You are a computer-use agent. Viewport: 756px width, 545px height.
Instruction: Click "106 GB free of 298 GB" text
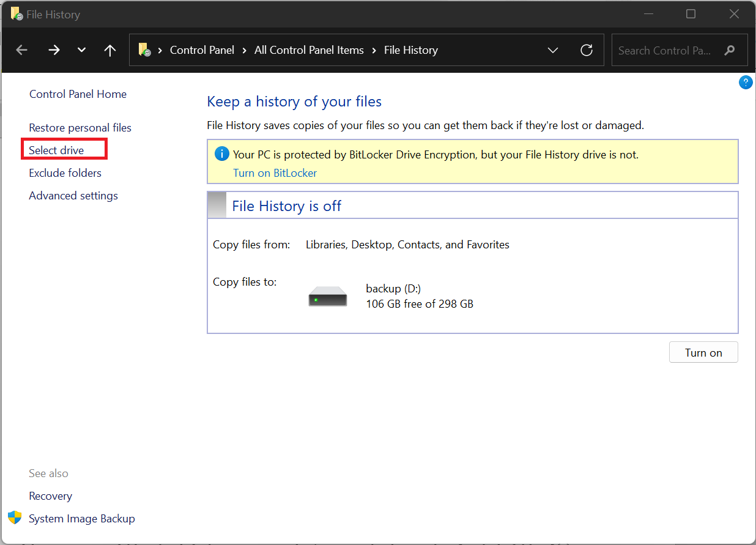tap(420, 303)
